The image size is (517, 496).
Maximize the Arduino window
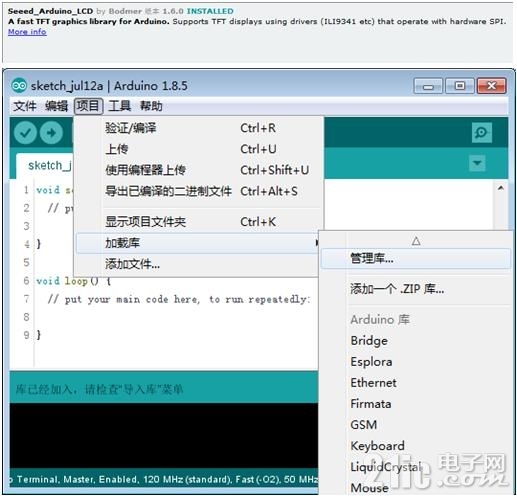(x=460, y=86)
